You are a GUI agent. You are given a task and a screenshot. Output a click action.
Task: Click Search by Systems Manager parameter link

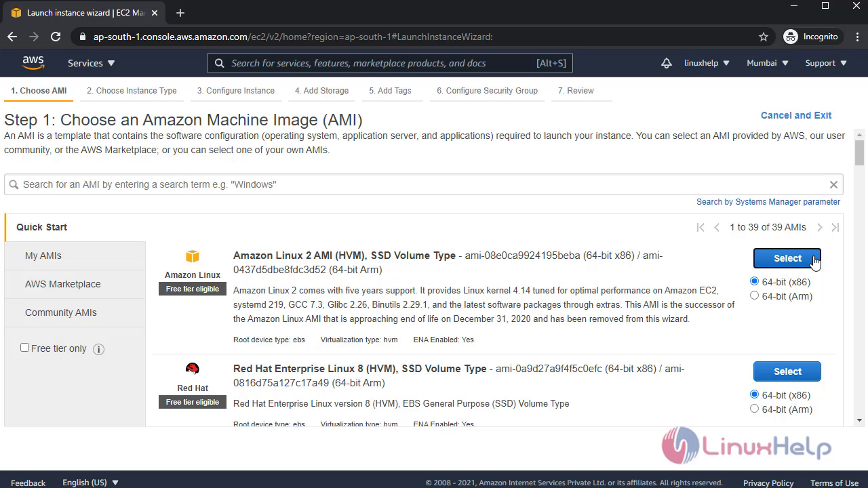(768, 202)
